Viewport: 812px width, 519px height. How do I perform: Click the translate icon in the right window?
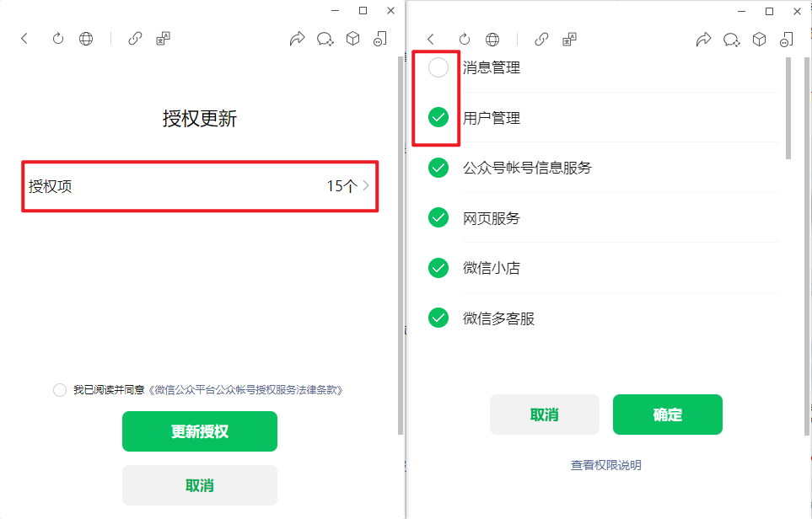570,40
